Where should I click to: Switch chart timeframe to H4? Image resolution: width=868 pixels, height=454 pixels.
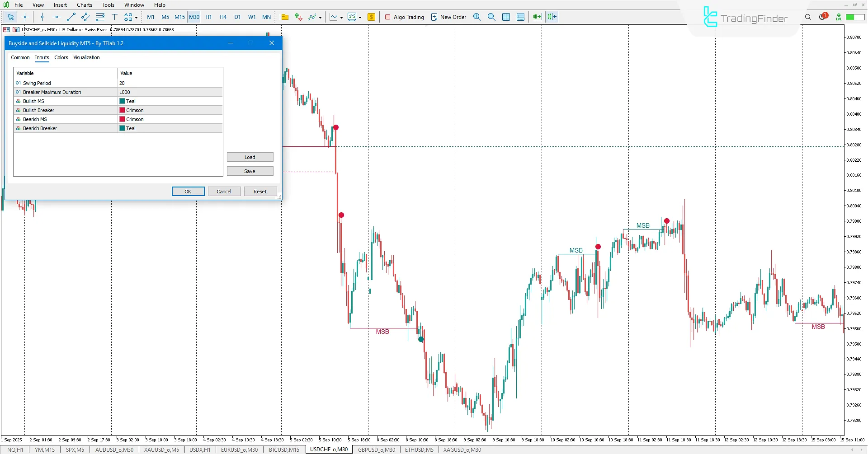pos(223,17)
